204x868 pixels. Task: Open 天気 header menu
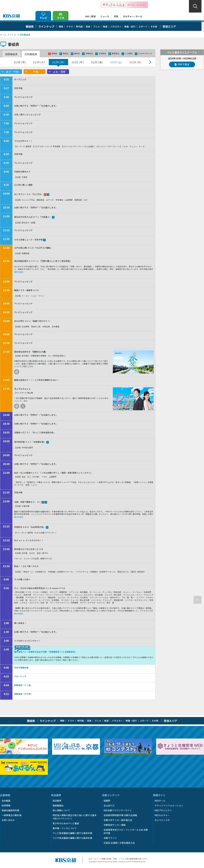pyautogui.click(x=116, y=16)
